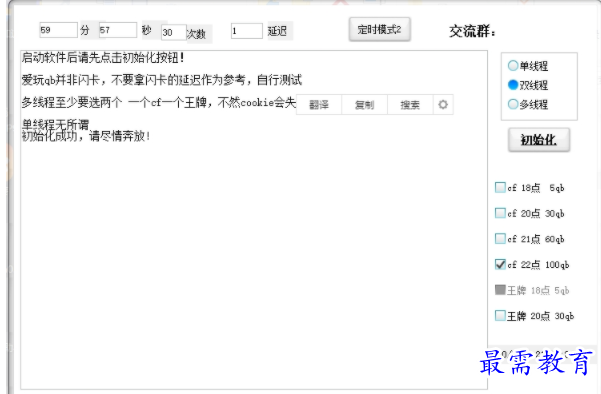601x394 pixels.
Task: Click 搜索 in the popup toolbar
Action: (410, 105)
